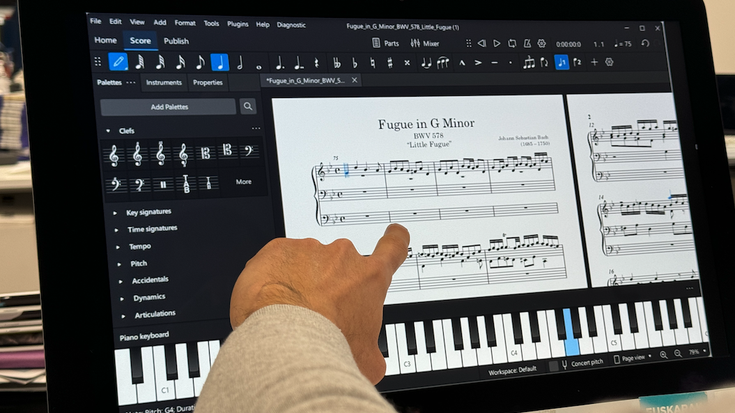Screen dimensions: 735x413
Task: Toggle the double augmentation dot
Action: point(298,63)
